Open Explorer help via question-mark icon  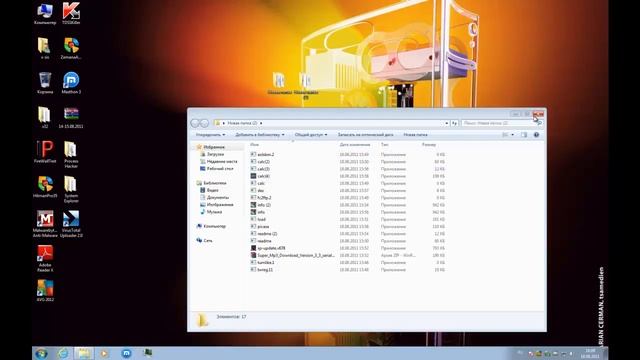point(536,135)
